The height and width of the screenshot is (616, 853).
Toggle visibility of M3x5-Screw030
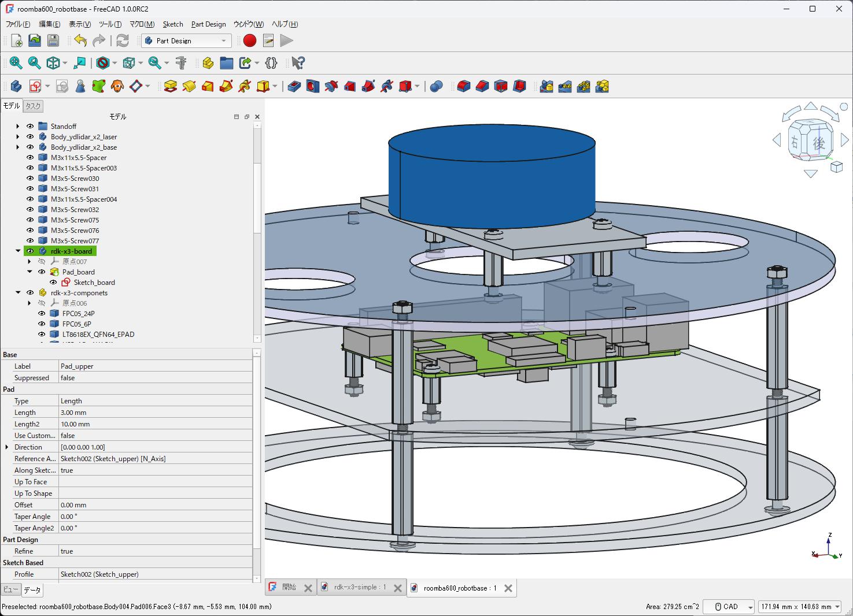coord(31,178)
